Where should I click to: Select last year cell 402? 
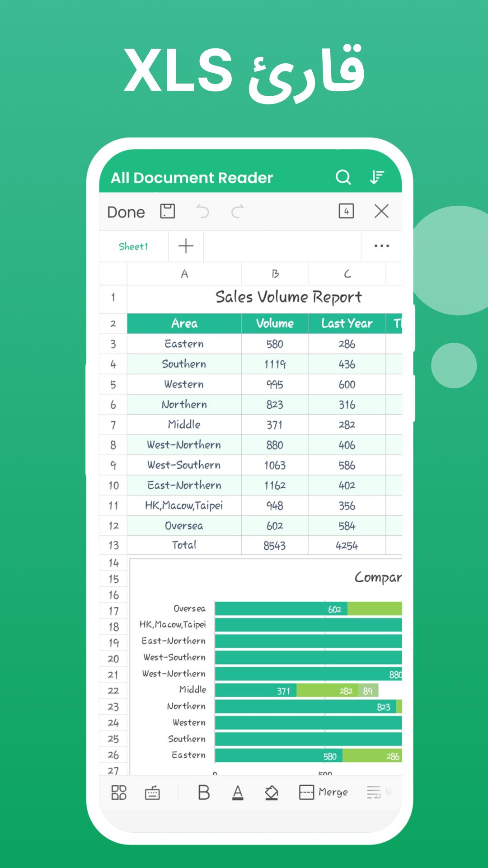[347, 485]
